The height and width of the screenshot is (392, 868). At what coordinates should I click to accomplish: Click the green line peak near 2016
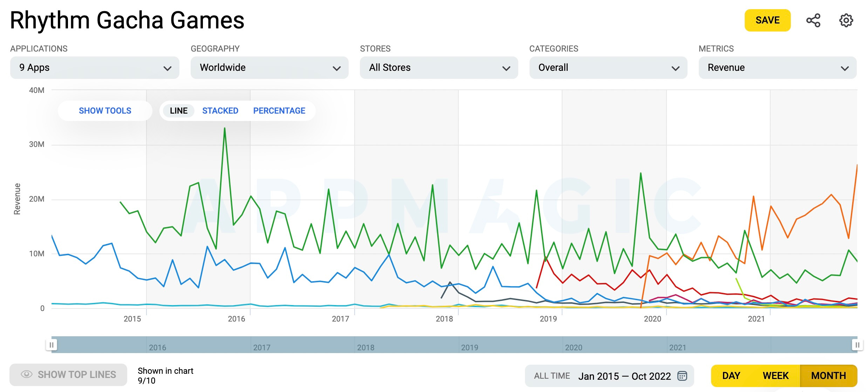(225, 128)
